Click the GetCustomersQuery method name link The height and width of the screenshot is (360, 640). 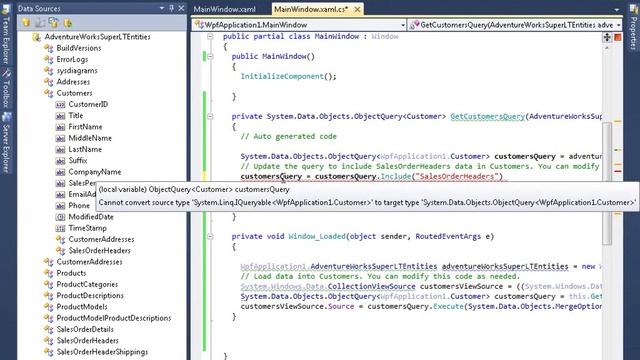[487, 116]
